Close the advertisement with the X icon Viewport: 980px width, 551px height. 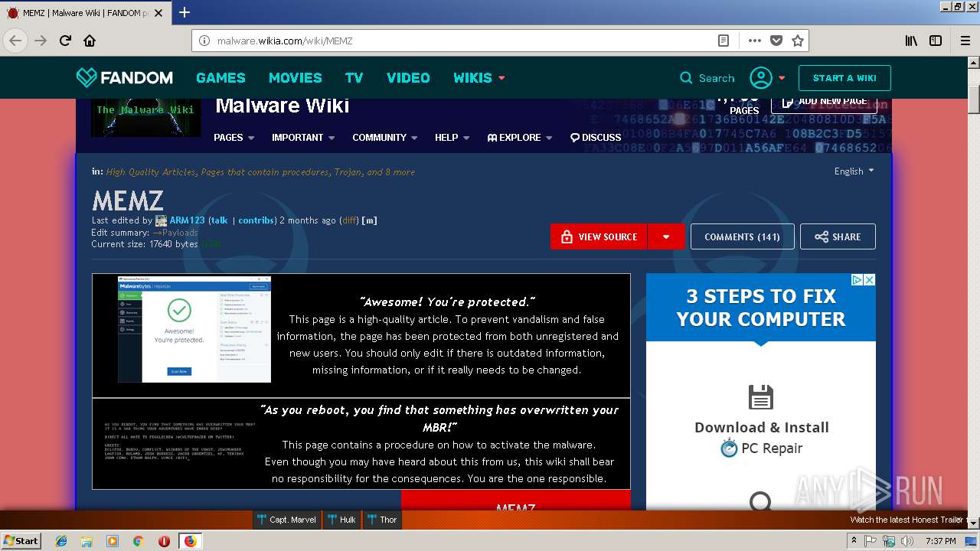click(870, 280)
